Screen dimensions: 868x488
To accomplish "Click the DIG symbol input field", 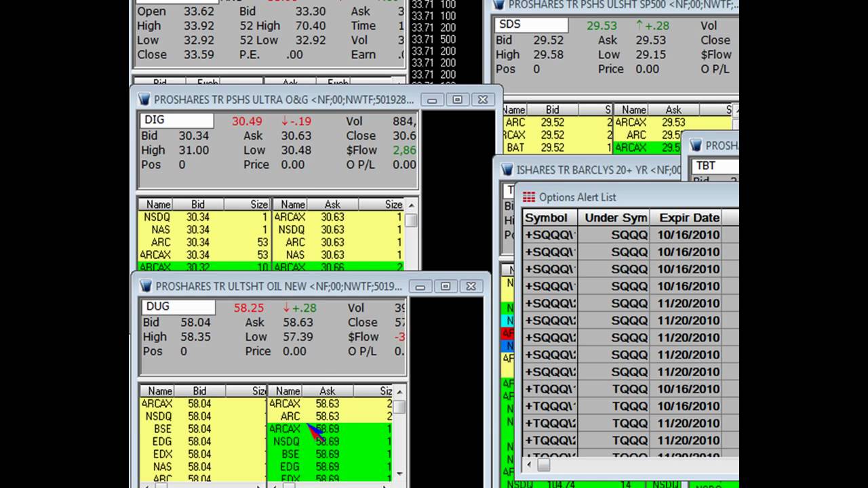I will pos(177,121).
